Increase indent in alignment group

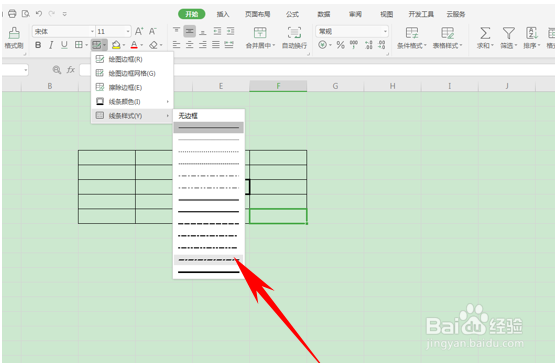click(230, 31)
